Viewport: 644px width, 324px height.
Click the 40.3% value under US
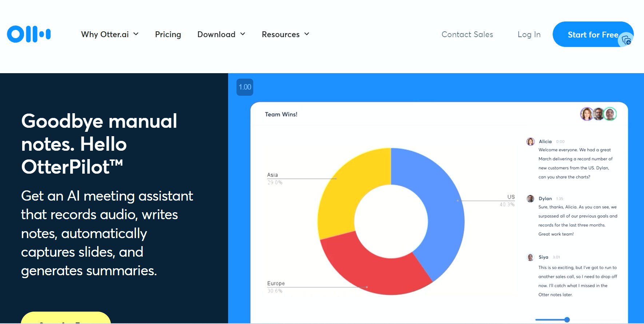pos(507,205)
